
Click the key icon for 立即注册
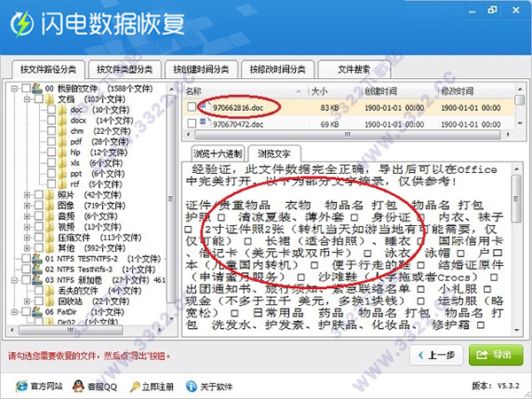(x=135, y=387)
